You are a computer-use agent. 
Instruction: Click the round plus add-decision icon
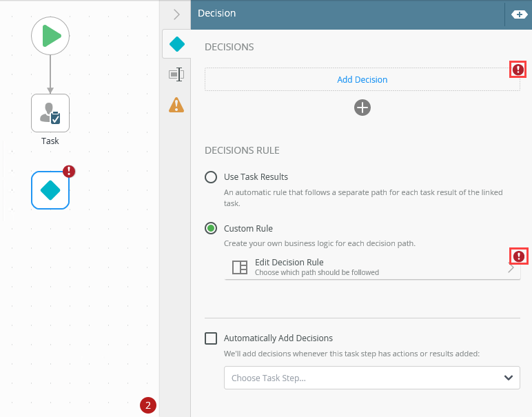pyautogui.click(x=362, y=108)
